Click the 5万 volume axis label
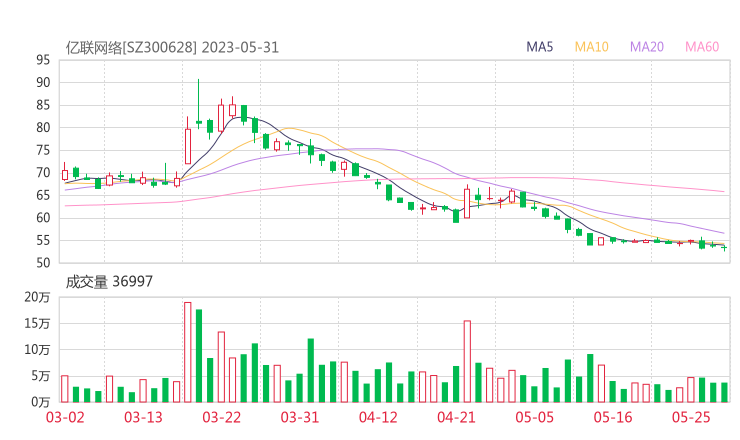 pyautogui.click(x=41, y=376)
